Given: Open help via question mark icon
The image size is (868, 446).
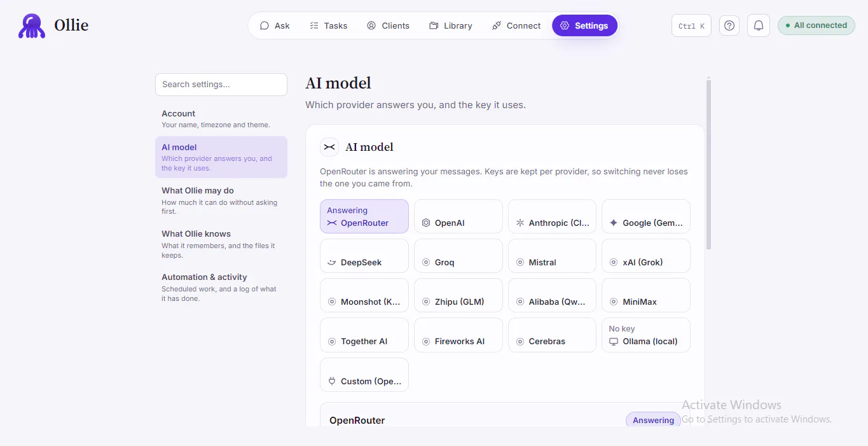Looking at the screenshot, I should pyautogui.click(x=729, y=25).
